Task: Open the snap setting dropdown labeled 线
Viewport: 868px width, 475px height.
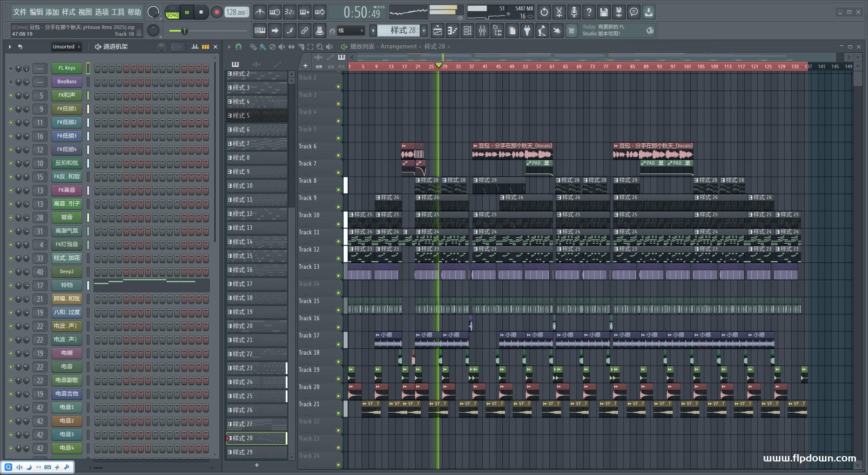Action: 351,31
